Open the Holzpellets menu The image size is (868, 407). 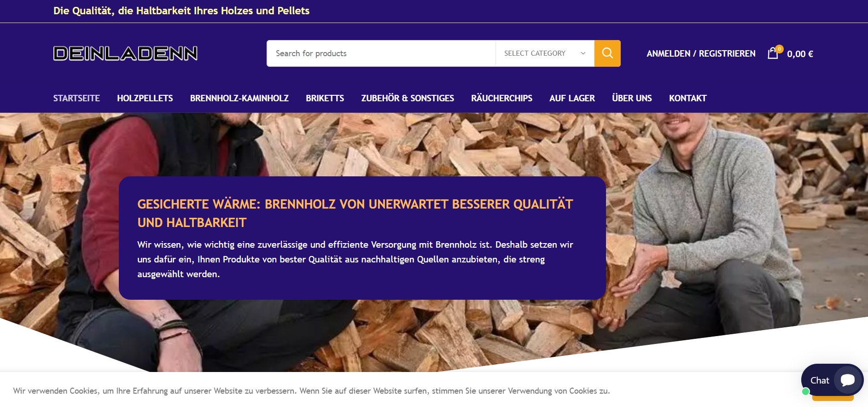pyautogui.click(x=145, y=98)
